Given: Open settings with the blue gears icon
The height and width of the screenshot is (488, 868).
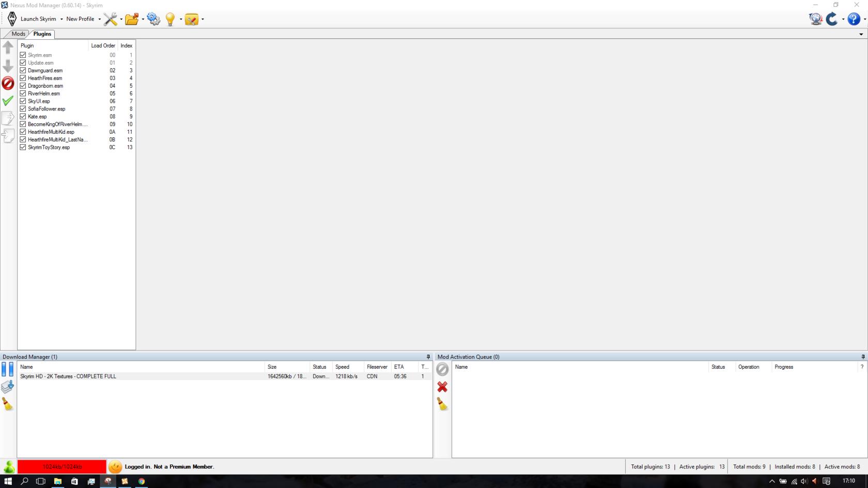Looking at the screenshot, I should (153, 19).
